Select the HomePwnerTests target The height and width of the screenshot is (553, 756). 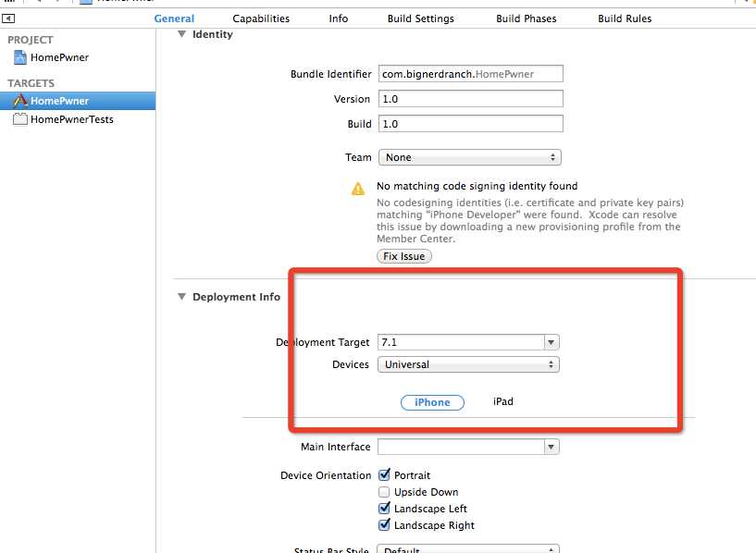78,119
